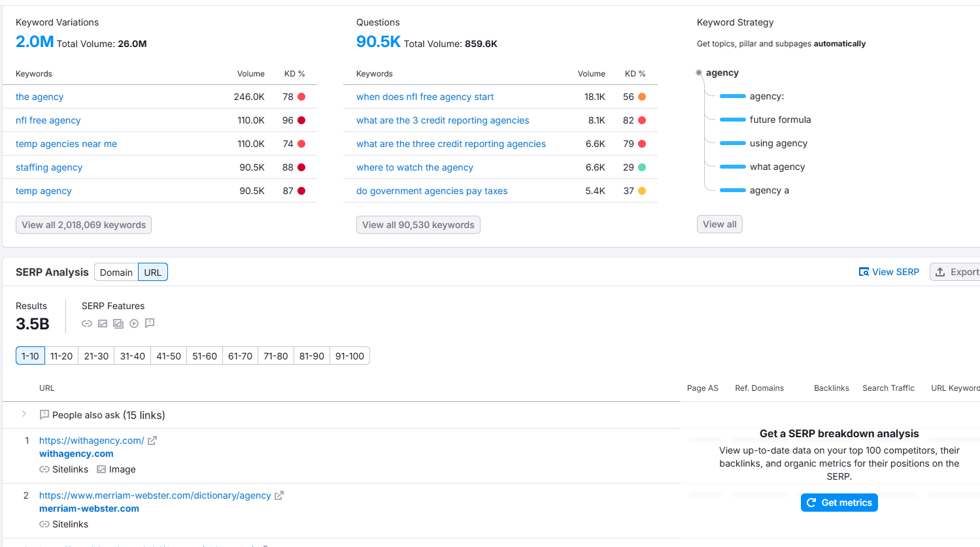This screenshot has width=980, height=547.
Task: Click the Backlinks column header
Action: coord(832,388)
